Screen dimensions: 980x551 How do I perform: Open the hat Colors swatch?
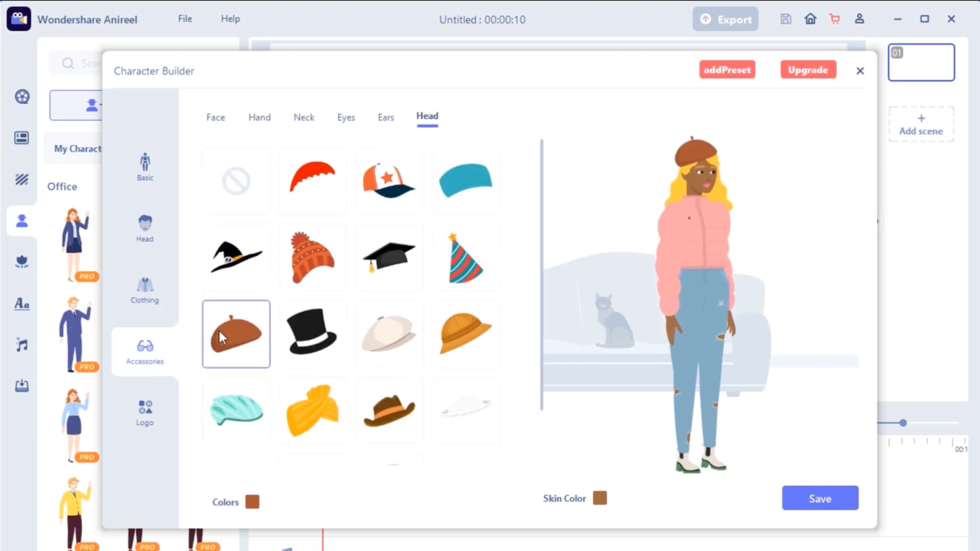pos(252,502)
